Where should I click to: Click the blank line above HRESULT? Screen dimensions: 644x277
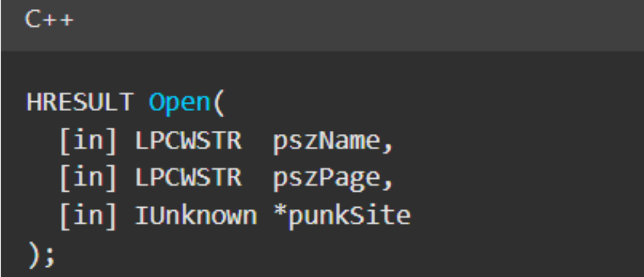click(x=320, y=69)
